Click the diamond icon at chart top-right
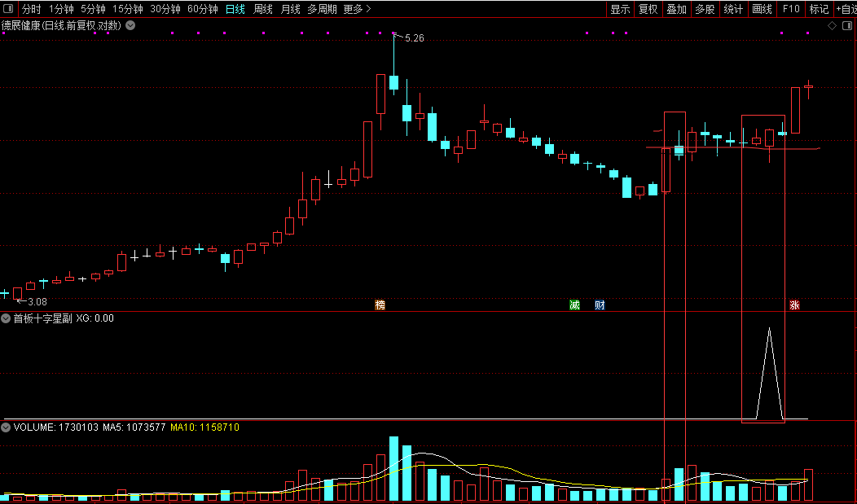 point(832,26)
